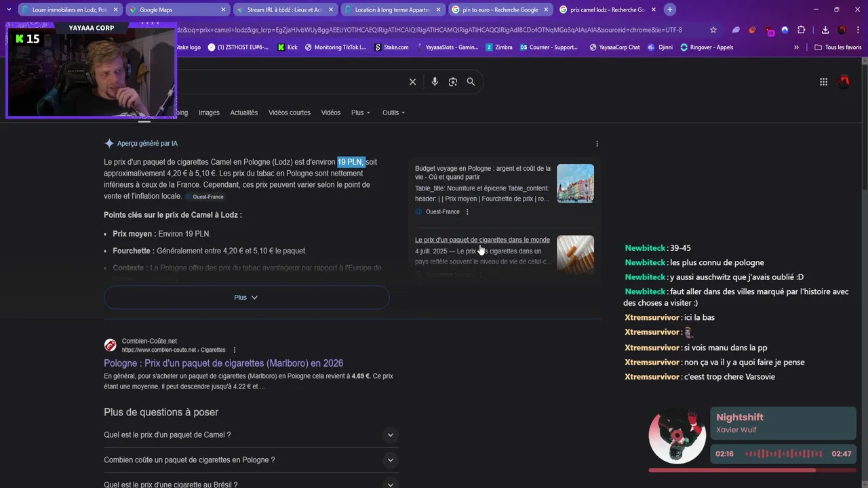The height and width of the screenshot is (488, 868).
Task: Click the Nightshift album art
Action: 677,435
